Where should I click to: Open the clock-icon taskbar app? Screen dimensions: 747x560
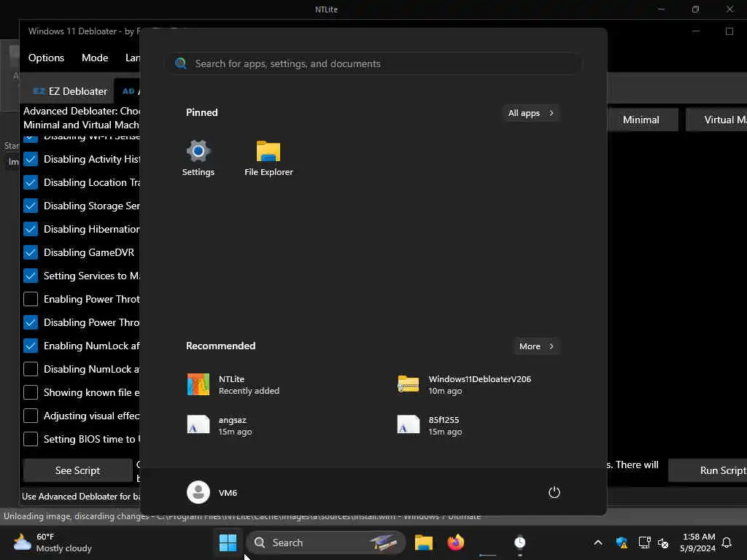[x=519, y=542]
